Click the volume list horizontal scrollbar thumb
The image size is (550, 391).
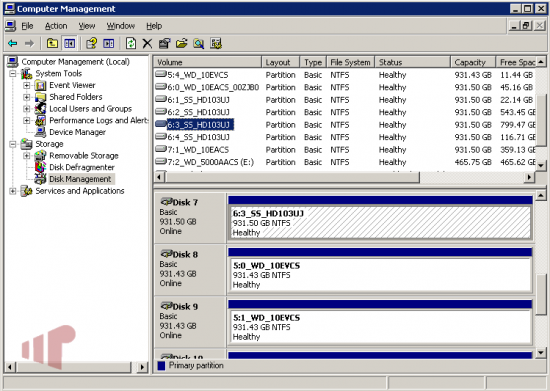(x=293, y=177)
